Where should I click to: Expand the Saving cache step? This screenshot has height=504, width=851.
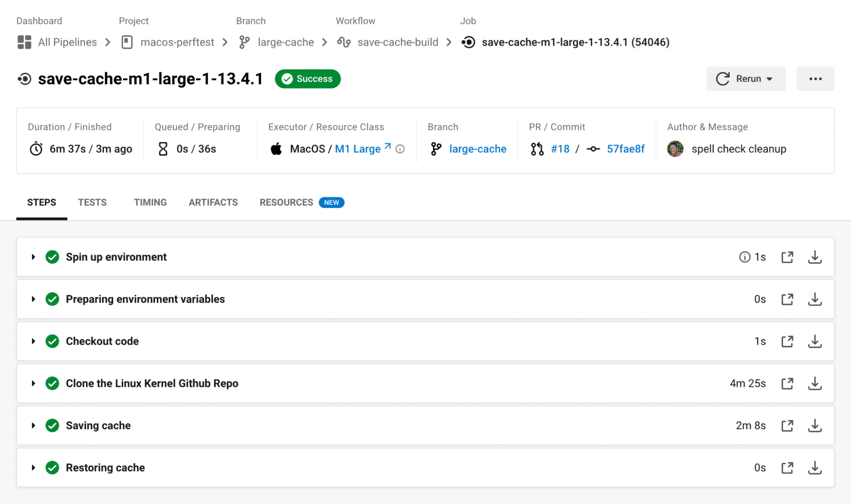(33, 425)
